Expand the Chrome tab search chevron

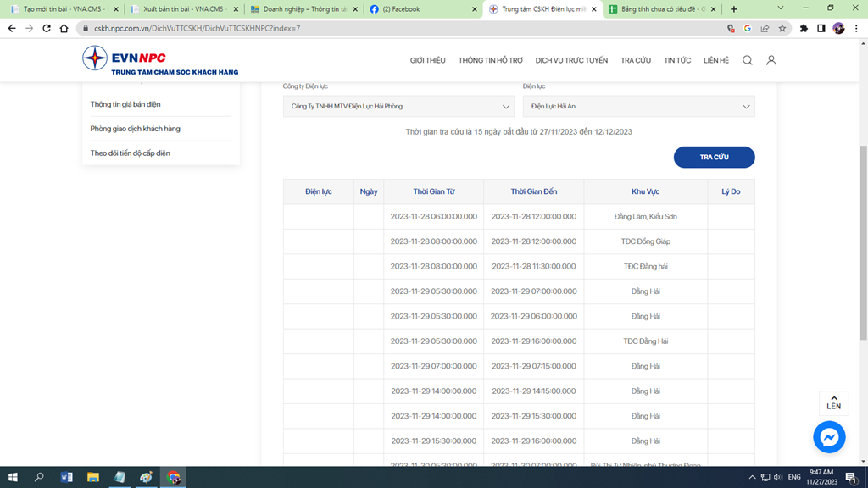click(x=780, y=8)
